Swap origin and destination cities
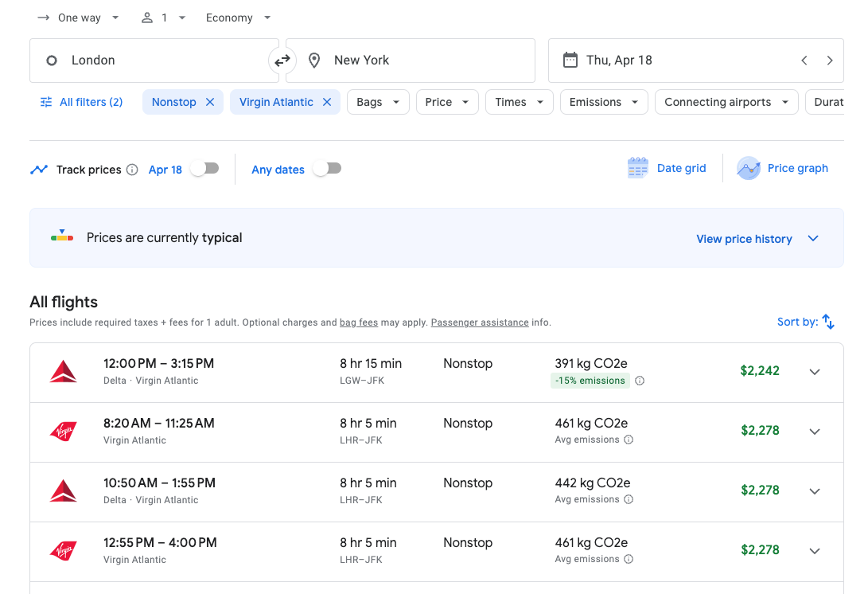Viewport: 868px width, 594px height. tap(282, 61)
